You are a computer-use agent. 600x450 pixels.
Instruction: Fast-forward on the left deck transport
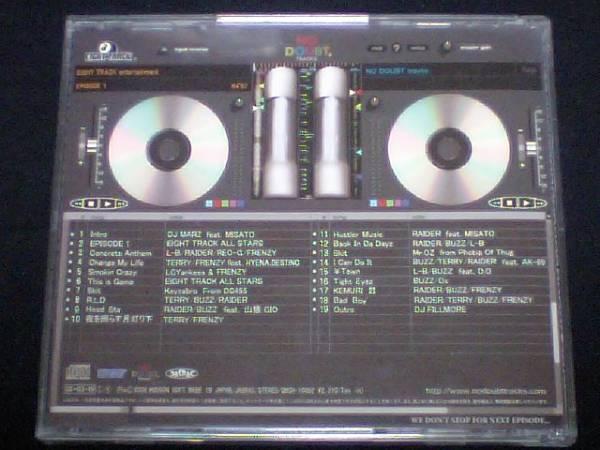[x=121, y=204]
